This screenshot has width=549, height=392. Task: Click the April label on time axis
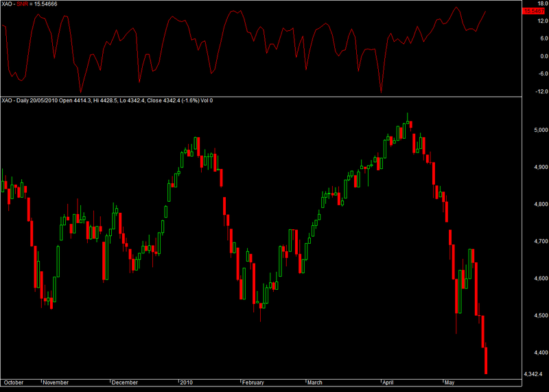[x=388, y=382]
